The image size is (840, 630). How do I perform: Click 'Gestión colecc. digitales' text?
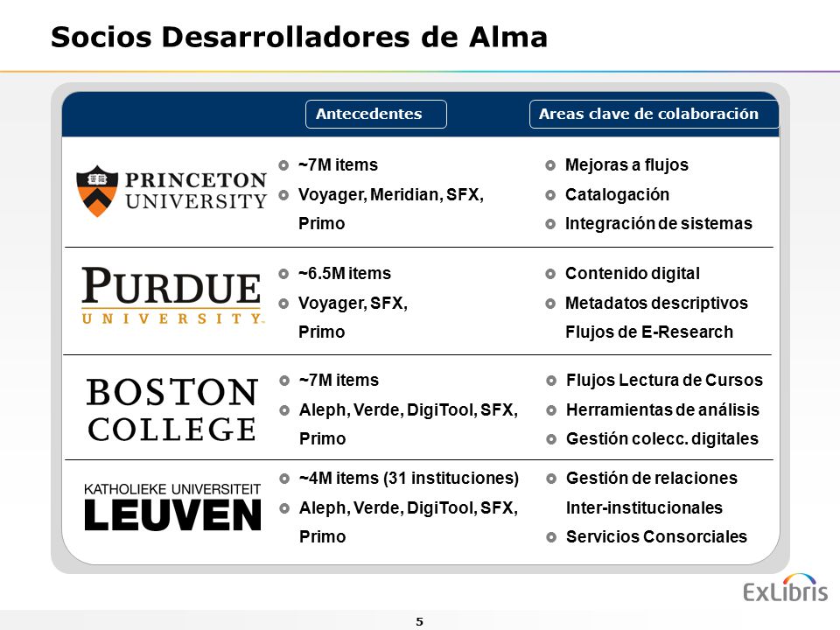tap(662, 438)
